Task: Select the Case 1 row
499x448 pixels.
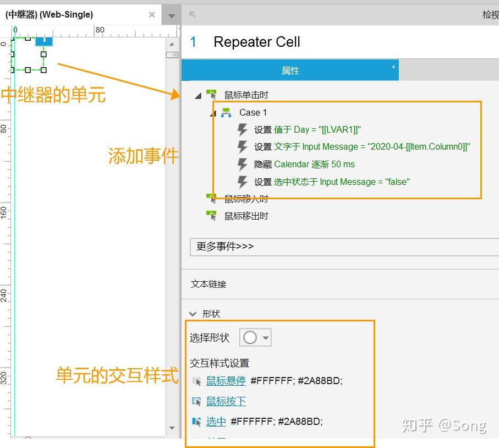Action: click(253, 112)
